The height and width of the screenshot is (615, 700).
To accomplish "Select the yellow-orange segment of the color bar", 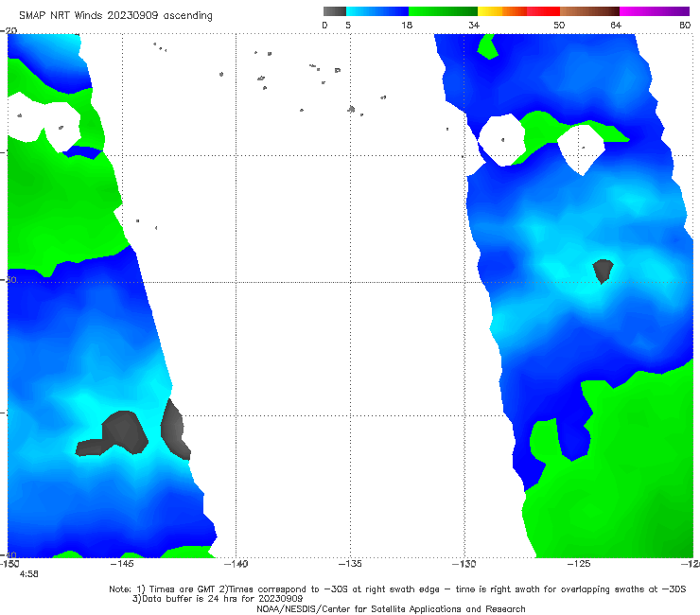I will pyautogui.click(x=502, y=11).
